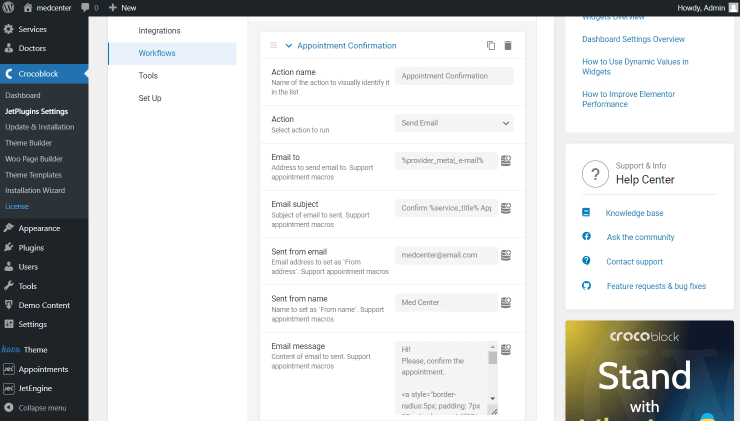The image size is (740, 421).
Task: Open Theme Templates submenu item
Action: point(33,175)
